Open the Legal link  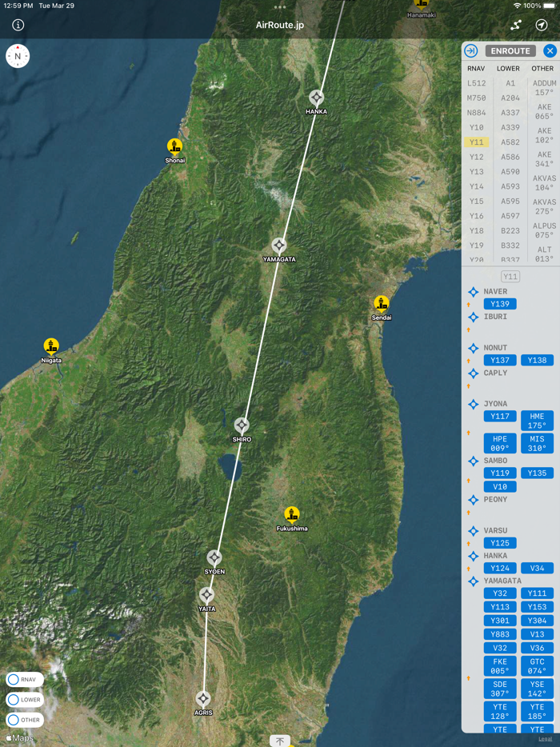[x=546, y=739]
